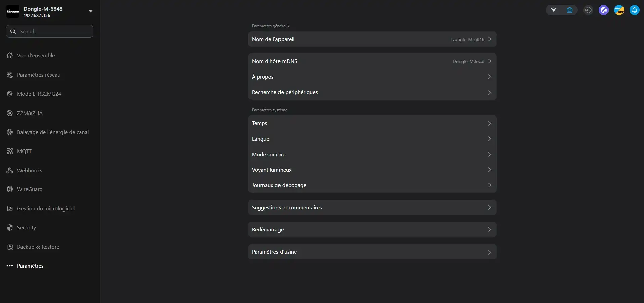Open WireGuard from the sidebar

click(x=30, y=189)
